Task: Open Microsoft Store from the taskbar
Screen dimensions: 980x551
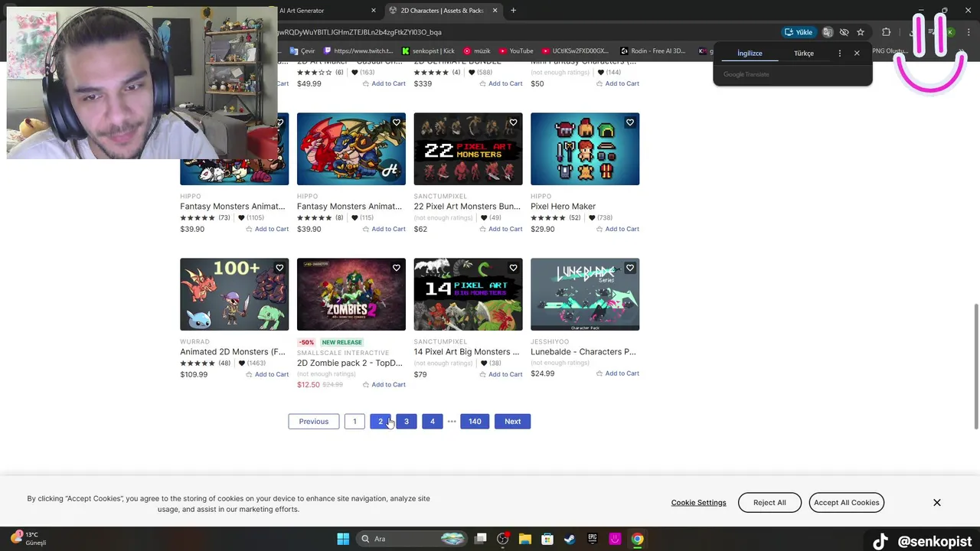Action: [547, 539]
